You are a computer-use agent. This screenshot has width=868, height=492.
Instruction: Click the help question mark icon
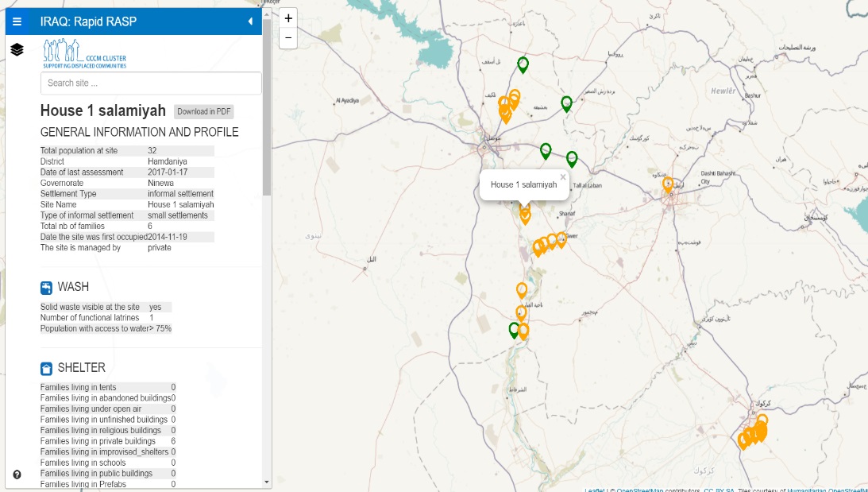click(17, 475)
